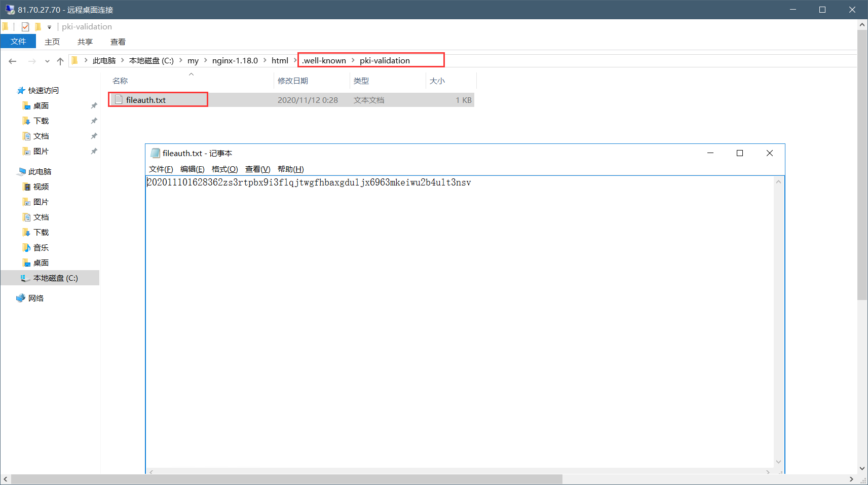Select 快速访问 in navigation pane

[43, 90]
